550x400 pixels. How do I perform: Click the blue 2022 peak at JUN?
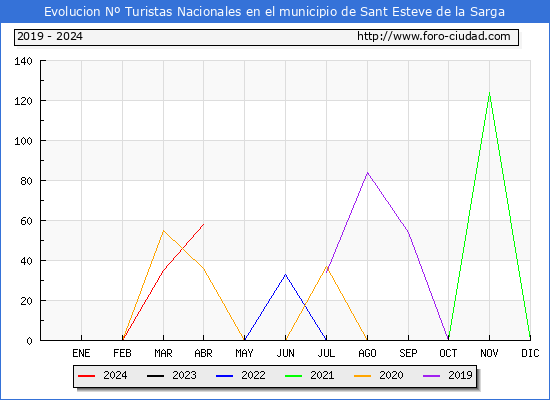coord(286,274)
